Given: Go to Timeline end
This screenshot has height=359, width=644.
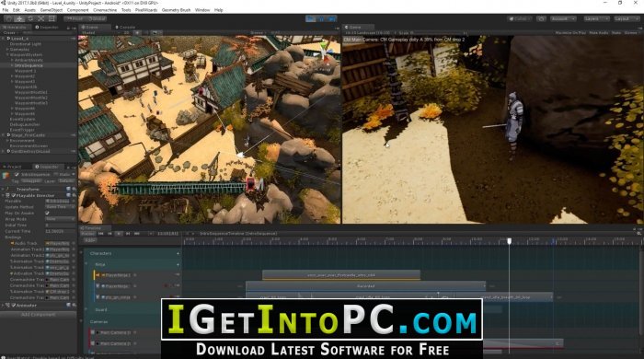Looking at the screenshot, I should pyautogui.click(x=137, y=233).
